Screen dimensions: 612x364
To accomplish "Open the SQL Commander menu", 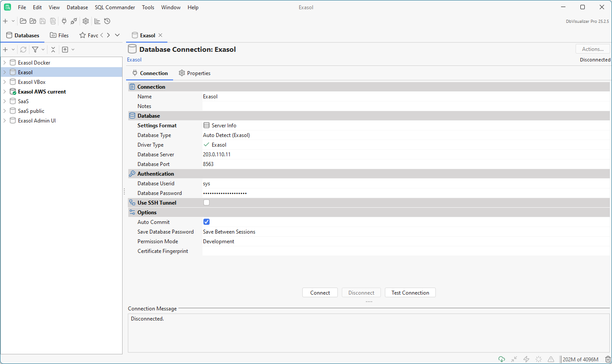I will tap(115, 7).
